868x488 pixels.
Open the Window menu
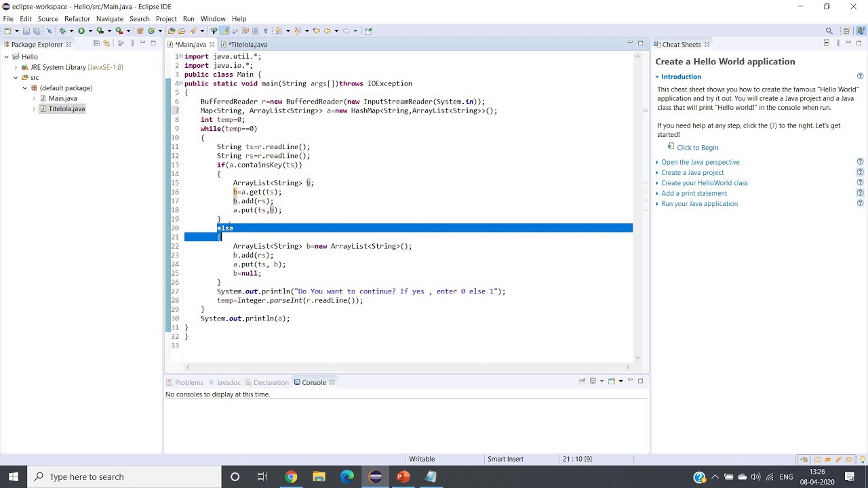point(213,18)
